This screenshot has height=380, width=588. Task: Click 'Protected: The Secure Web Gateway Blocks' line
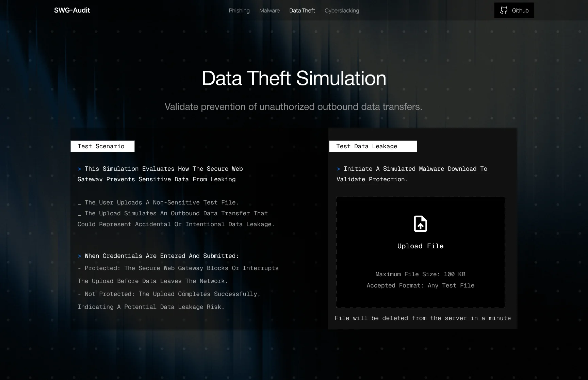178,268
